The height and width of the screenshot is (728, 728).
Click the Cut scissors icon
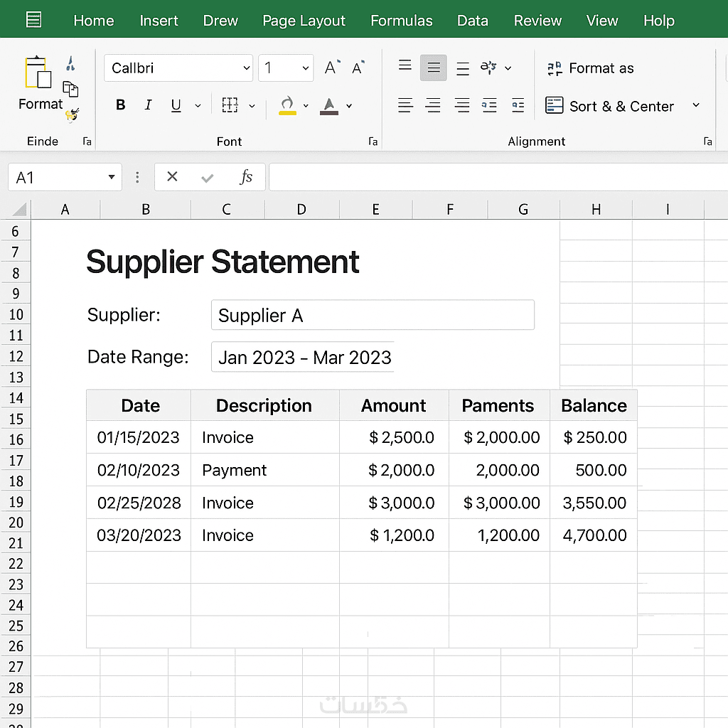tap(70, 63)
